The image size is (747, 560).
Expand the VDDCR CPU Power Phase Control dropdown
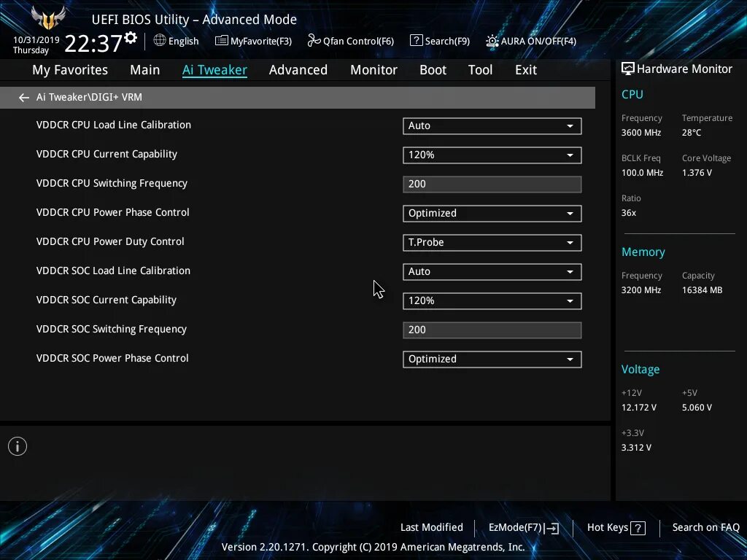click(x=492, y=213)
